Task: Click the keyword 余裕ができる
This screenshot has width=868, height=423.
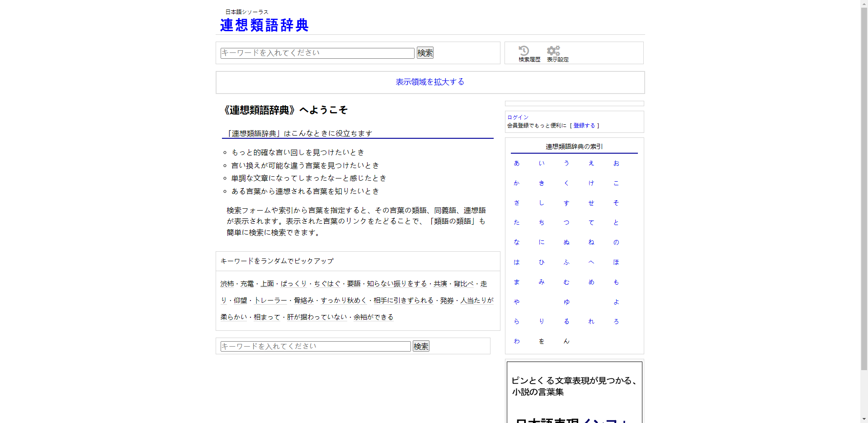Action: coord(373,317)
